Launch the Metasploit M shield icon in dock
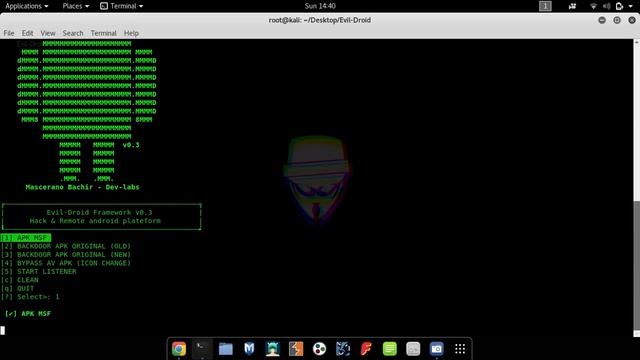Viewport: 640px width, 360px height. 249,349
